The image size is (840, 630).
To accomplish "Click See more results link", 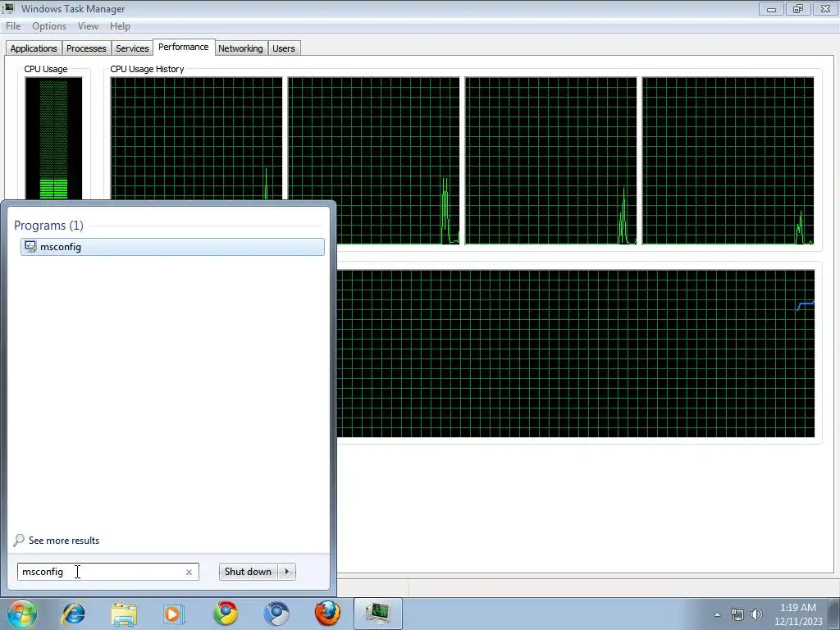I will pyautogui.click(x=64, y=541).
